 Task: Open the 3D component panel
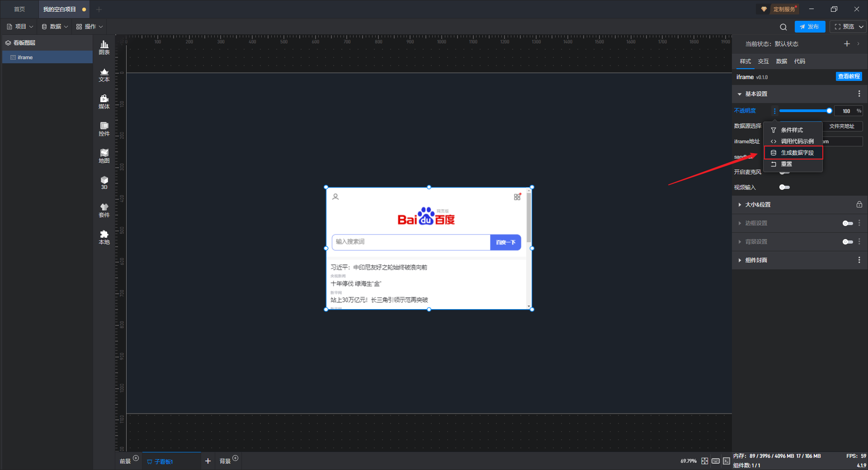coord(104,183)
